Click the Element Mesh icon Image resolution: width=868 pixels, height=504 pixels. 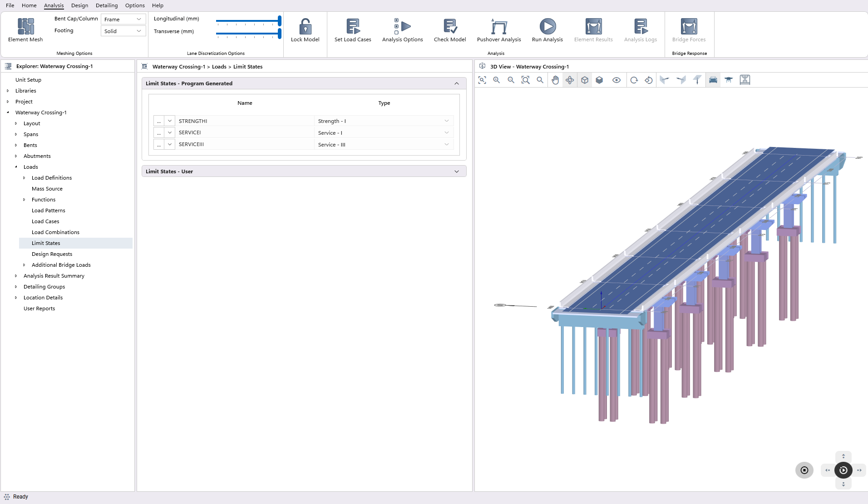(x=25, y=27)
